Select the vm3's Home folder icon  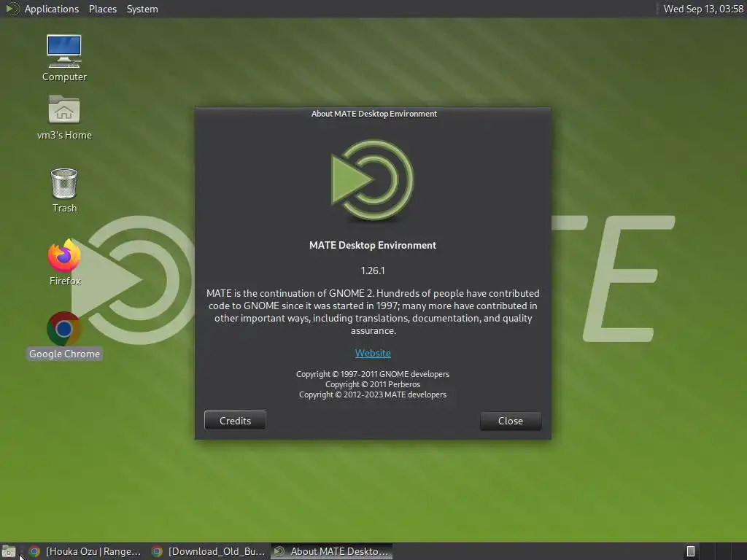(64, 117)
